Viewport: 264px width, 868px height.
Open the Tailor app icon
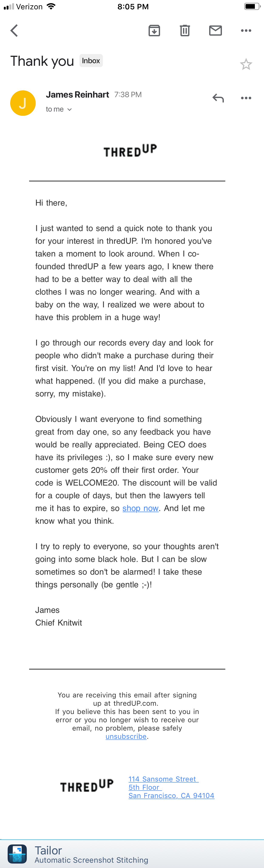click(x=17, y=854)
